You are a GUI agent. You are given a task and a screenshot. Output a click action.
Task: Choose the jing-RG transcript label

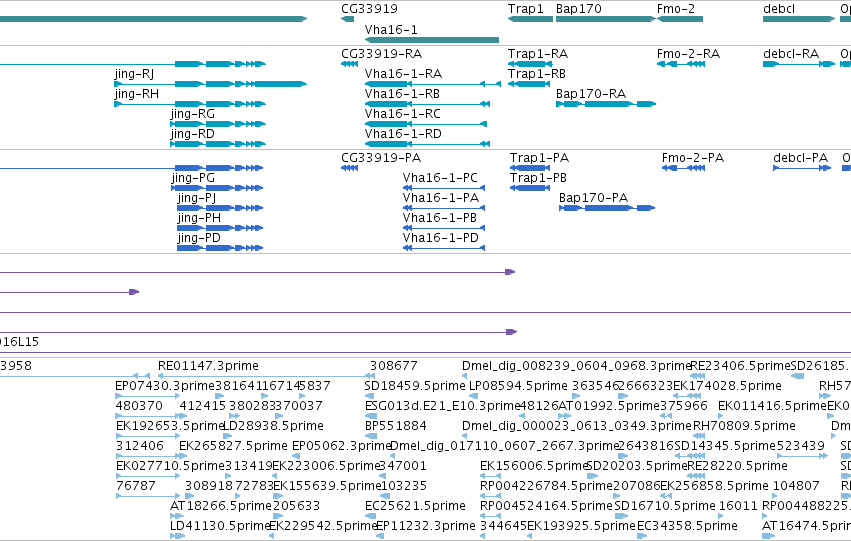tap(193, 114)
